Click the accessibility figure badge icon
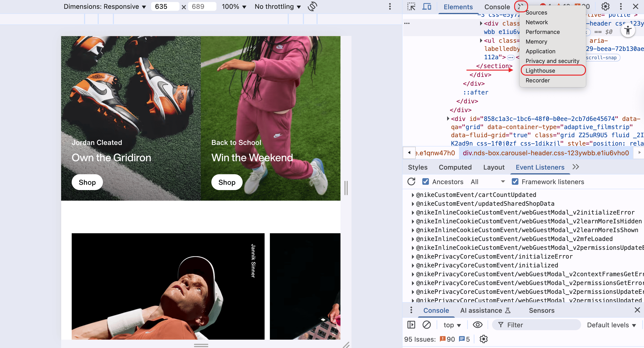Image resolution: width=644 pixels, height=348 pixels. tap(628, 31)
